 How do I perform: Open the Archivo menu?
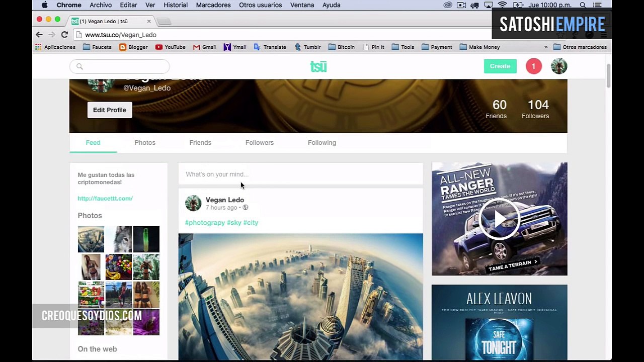[101, 5]
